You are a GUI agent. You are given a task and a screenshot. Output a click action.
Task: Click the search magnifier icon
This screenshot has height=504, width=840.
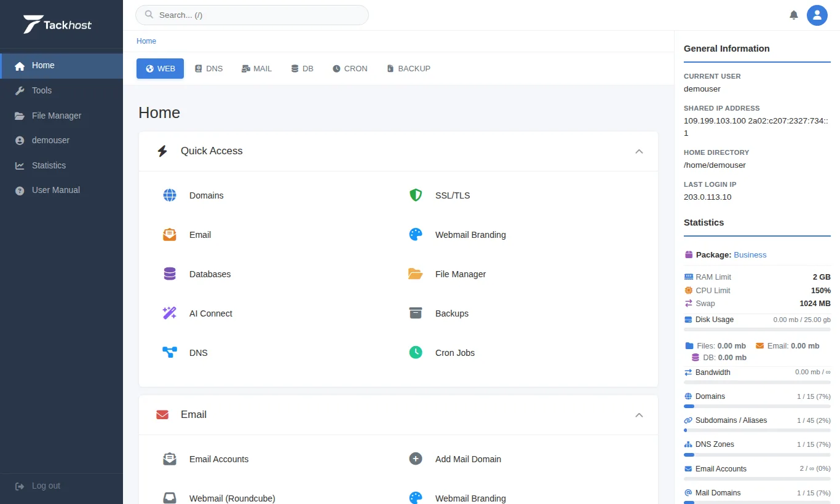tap(149, 15)
